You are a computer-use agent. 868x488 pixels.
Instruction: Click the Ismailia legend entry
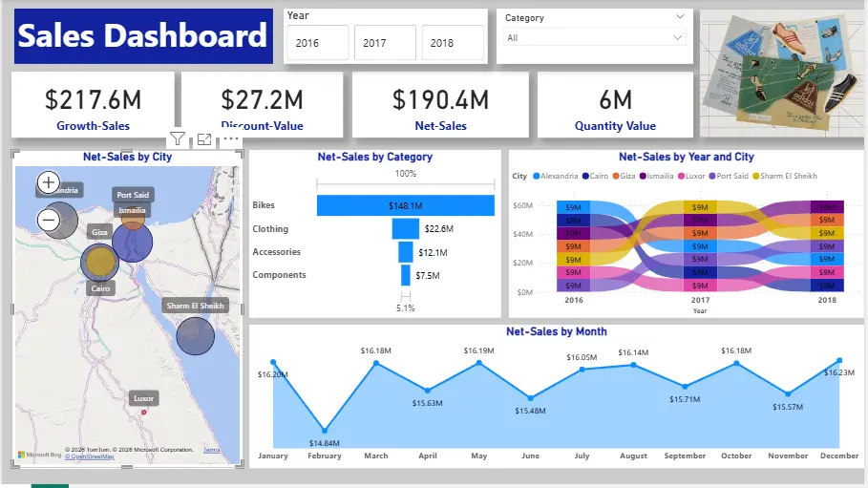click(x=657, y=176)
